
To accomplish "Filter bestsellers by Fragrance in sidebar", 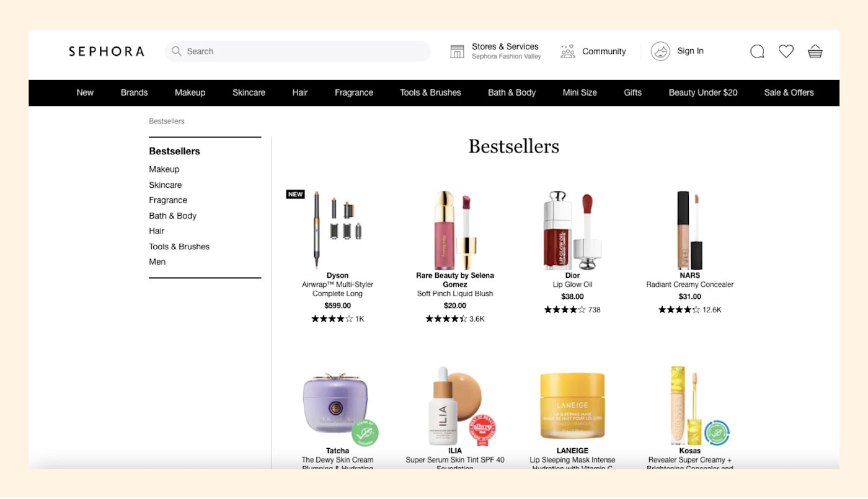I will coord(168,200).
